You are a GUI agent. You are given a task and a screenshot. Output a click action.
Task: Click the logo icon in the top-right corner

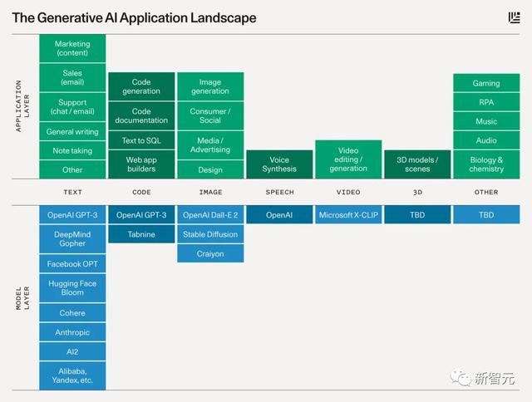tap(514, 17)
